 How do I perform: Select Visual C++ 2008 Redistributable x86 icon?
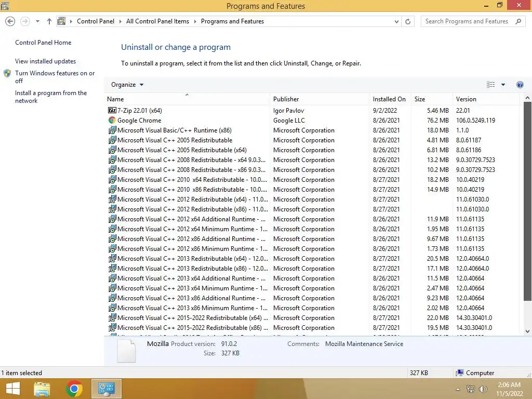click(x=112, y=169)
